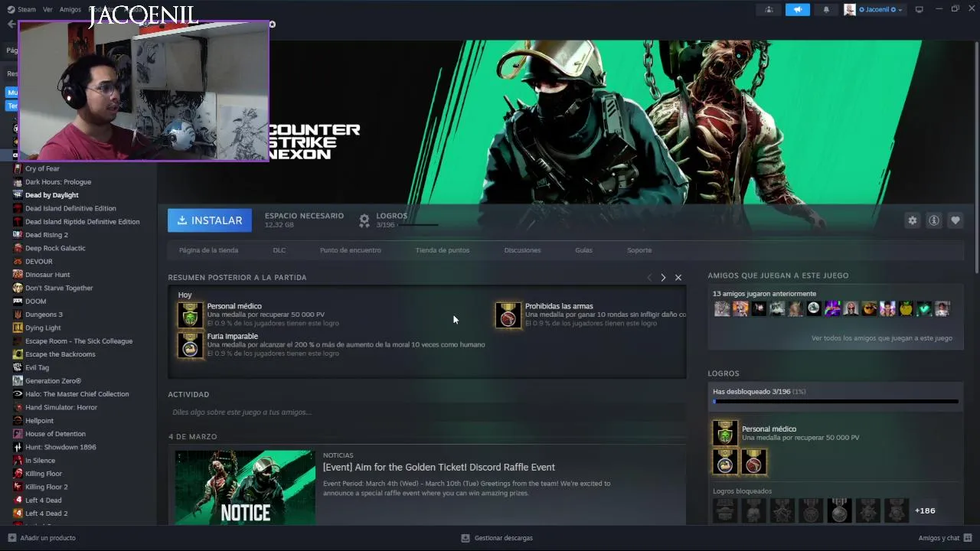Open the Guías tab
980x551 pixels.
click(583, 250)
